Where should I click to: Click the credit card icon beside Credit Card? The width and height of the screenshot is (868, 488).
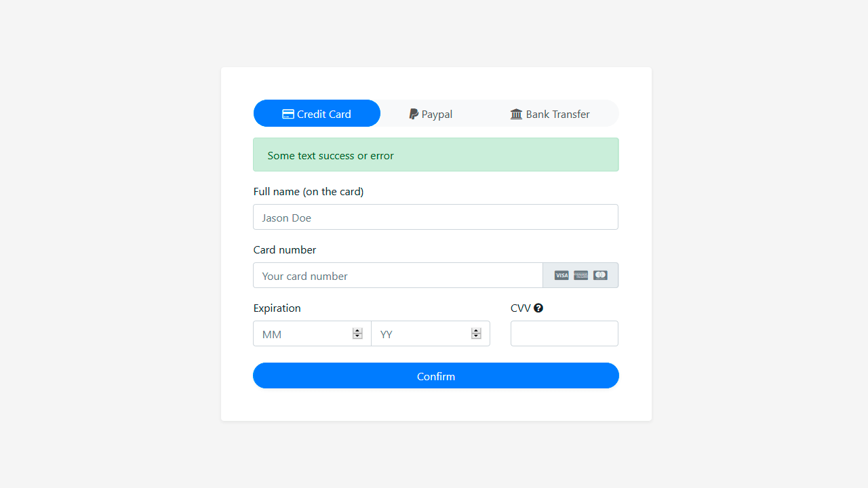click(x=288, y=113)
